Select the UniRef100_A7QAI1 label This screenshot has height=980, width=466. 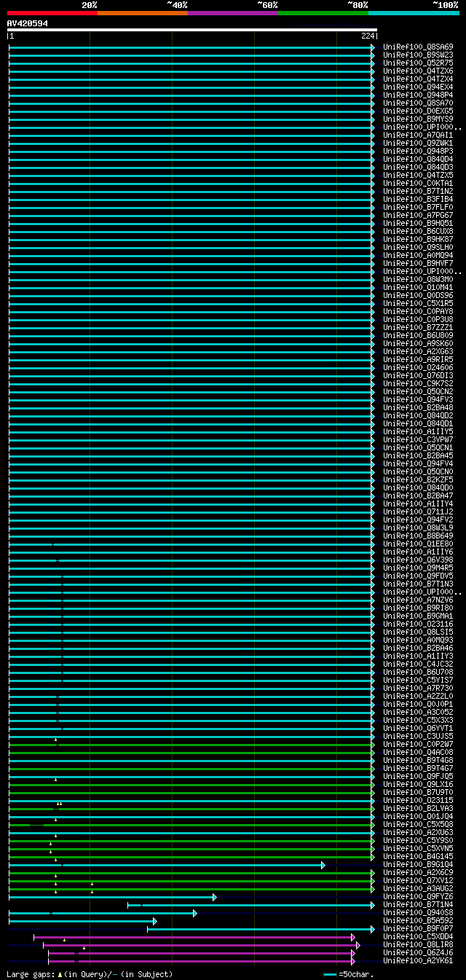point(418,135)
